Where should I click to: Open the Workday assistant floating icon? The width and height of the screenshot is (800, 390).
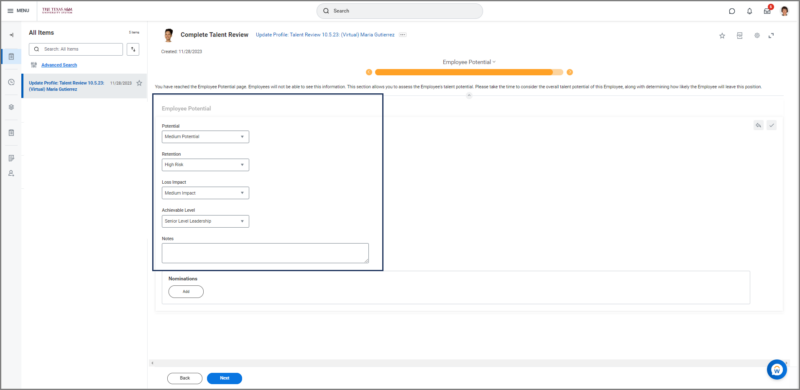(x=777, y=369)
